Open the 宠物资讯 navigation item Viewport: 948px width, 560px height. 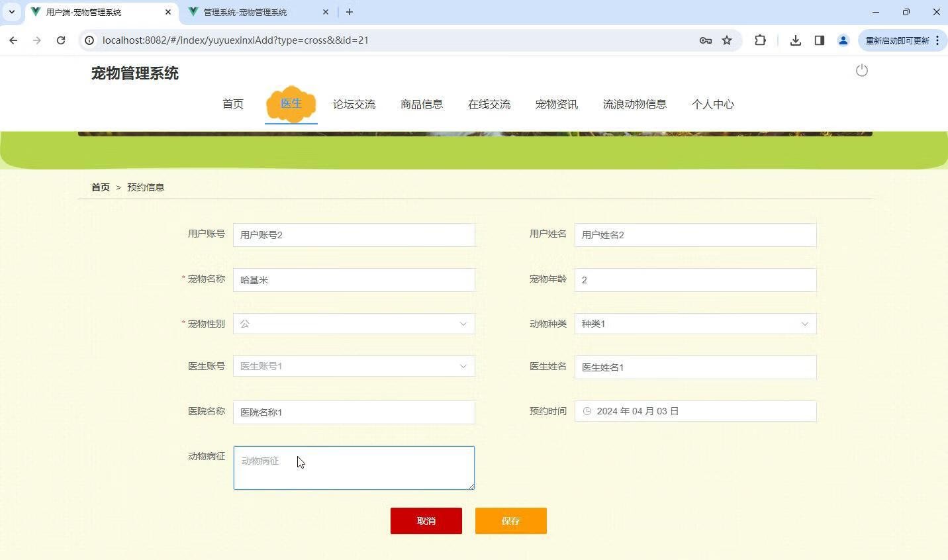click(x=557, y=104)
